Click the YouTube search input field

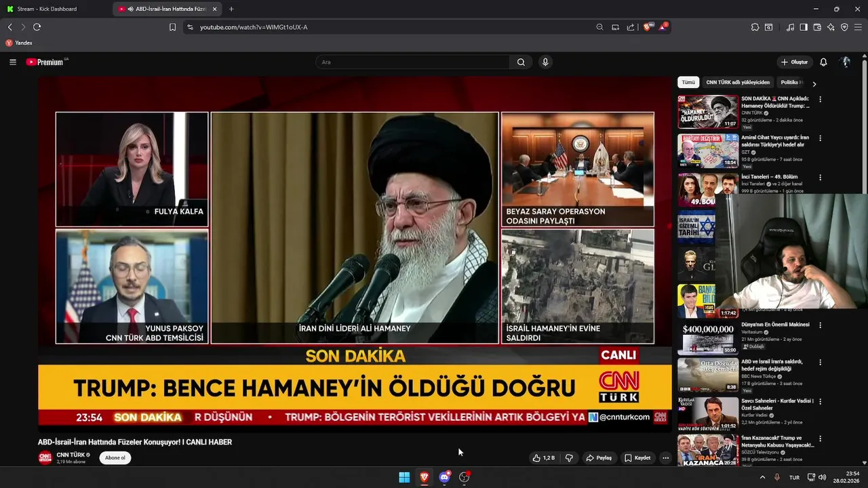click(412, 62)
